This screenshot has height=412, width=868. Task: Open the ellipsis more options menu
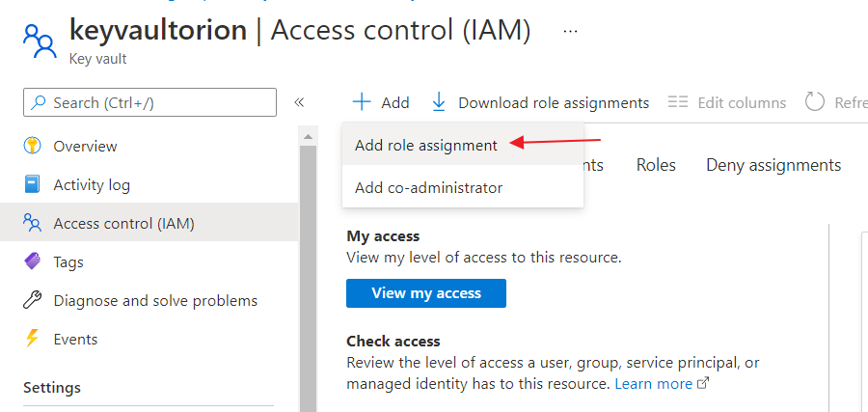(x=571, y=31)
